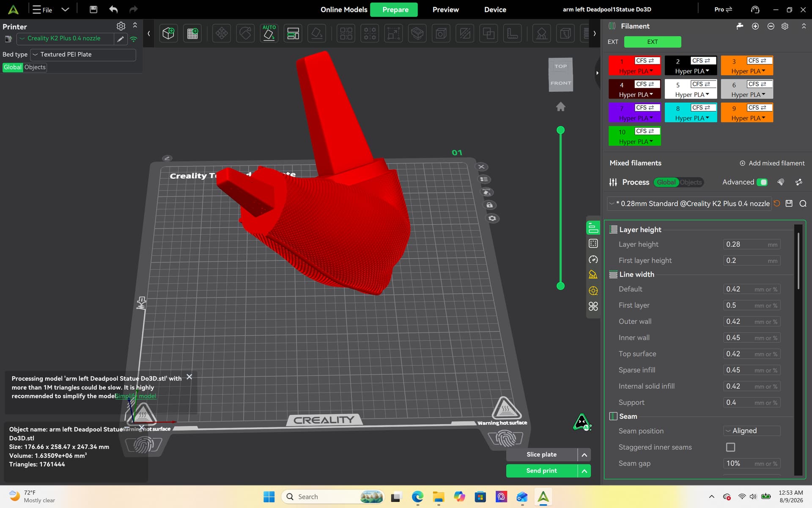This screenshot has height=508, width=812.
Task: Click the save project disk icon
Action: (93, 9)
